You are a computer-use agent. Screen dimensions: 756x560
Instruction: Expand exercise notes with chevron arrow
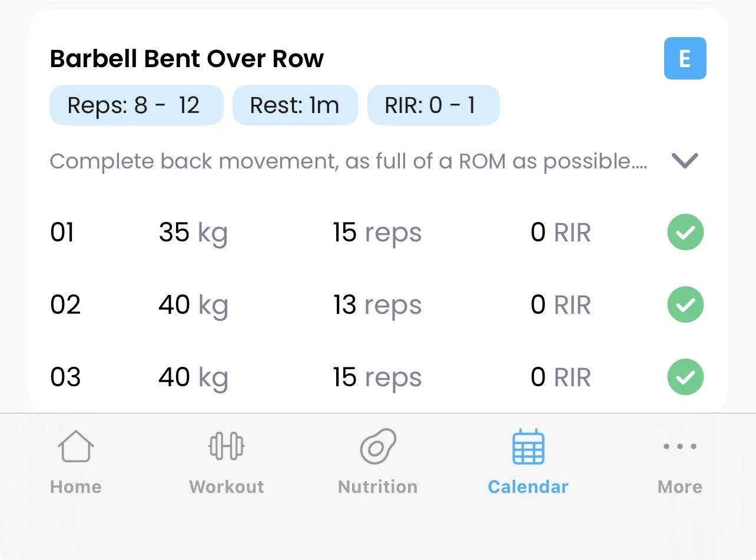click(685, 161)
